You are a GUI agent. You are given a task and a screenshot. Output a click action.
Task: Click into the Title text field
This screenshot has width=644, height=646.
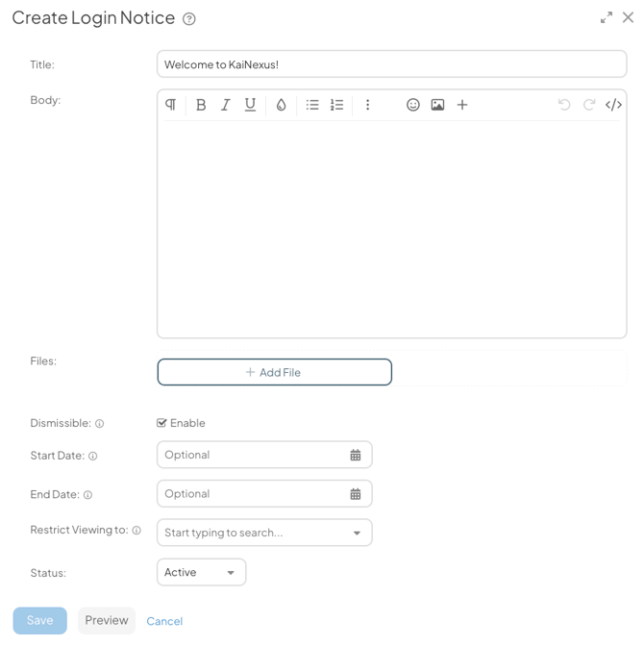point(391,64)
